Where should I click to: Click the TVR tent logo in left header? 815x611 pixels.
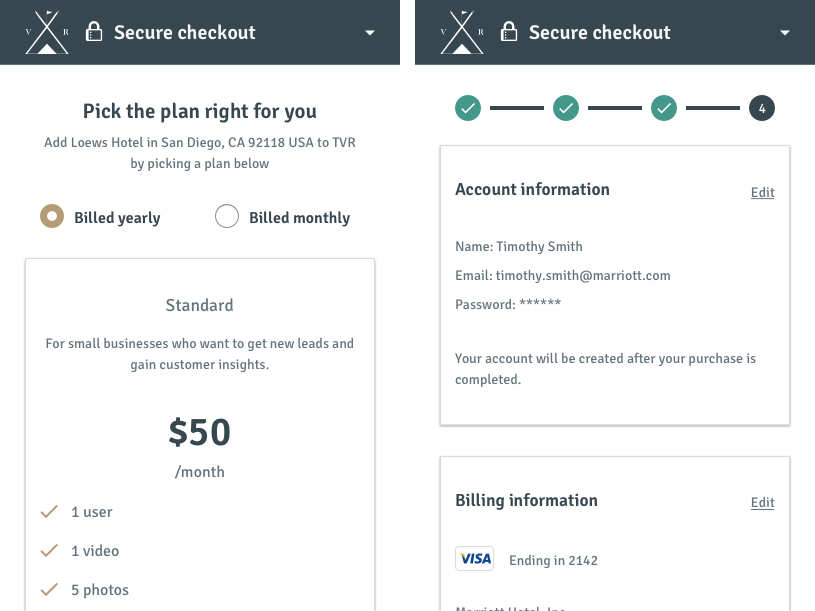point(47,32)
